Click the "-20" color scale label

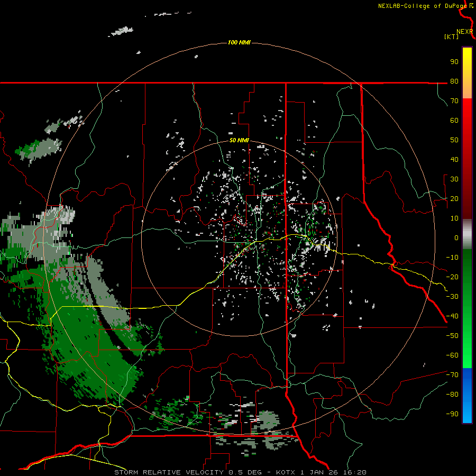(x=452, y=277)
